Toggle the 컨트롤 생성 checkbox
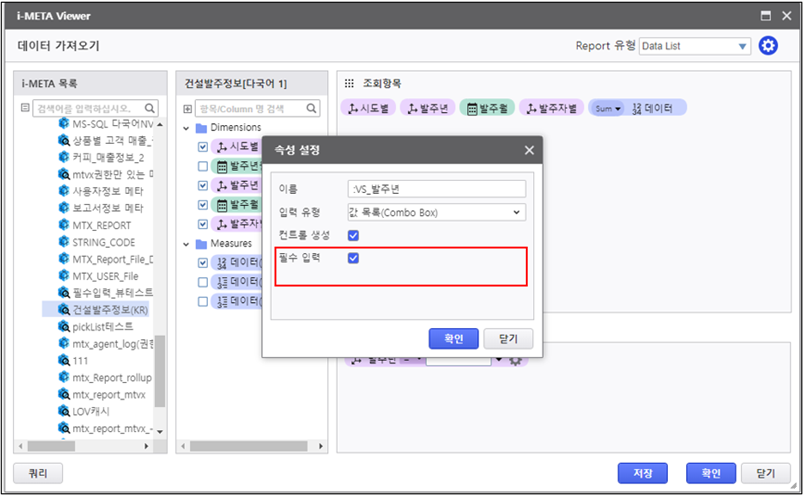805x497 pixels. 352,235
